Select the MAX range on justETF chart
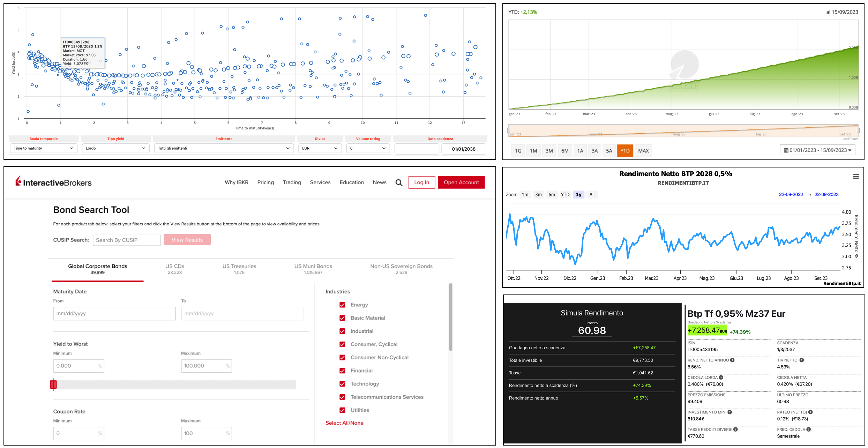Screen dimensions: 868x448 643,151
